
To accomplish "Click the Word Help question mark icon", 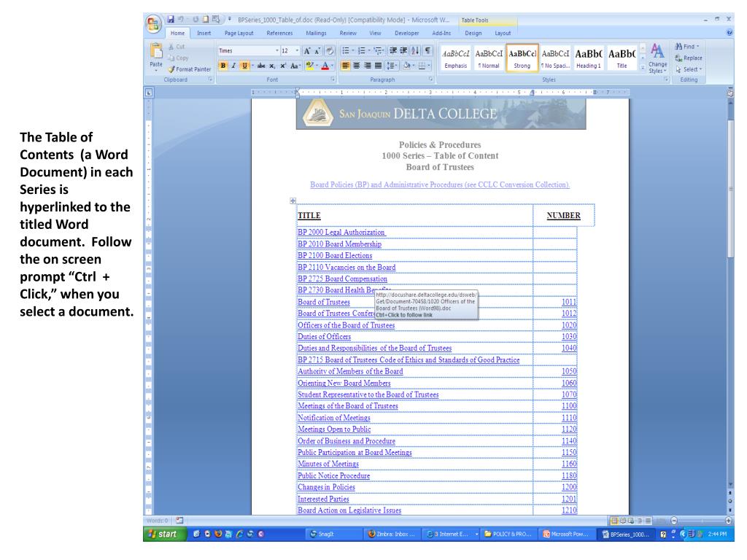I will 729,33.
